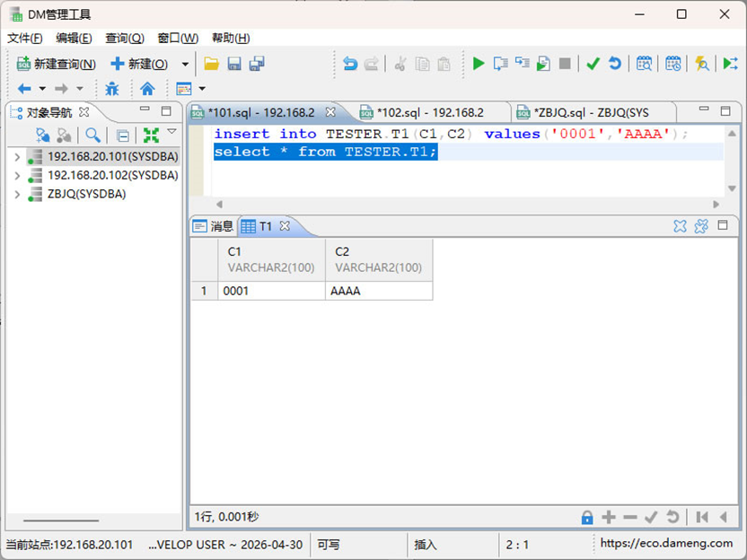
Task: Select the C1 column header
Action: click(x=271, y=260)
